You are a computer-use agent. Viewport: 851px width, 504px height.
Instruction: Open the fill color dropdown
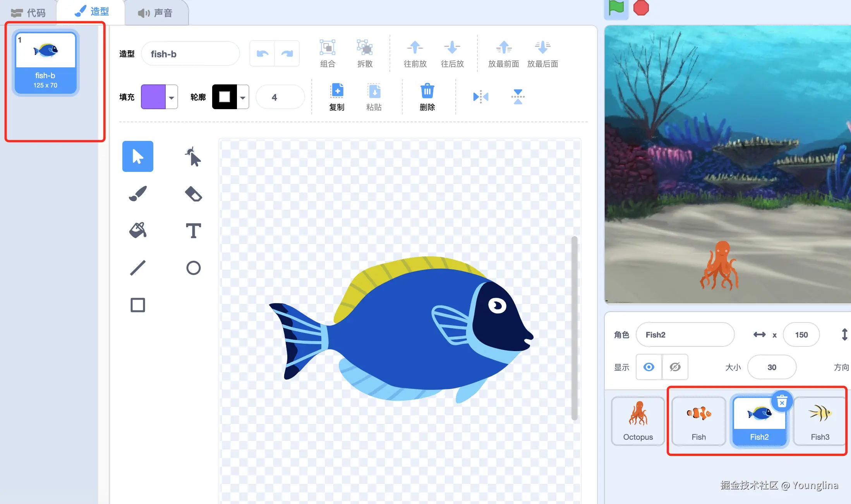tap(171, 97)
